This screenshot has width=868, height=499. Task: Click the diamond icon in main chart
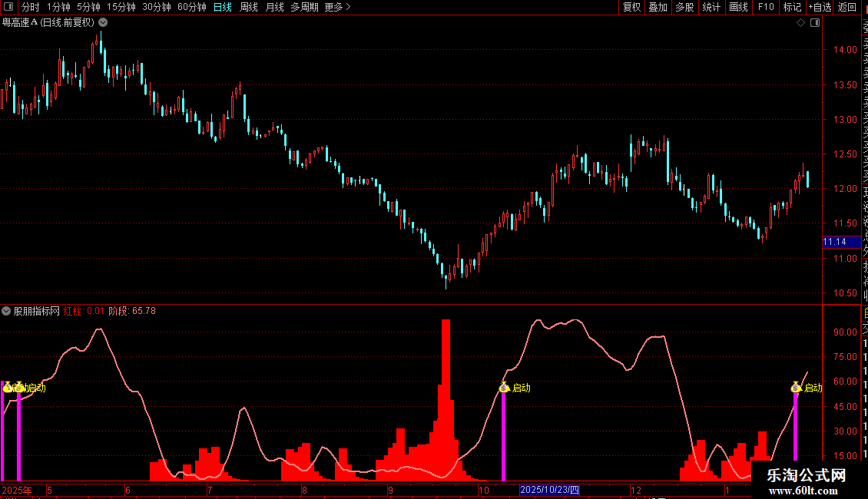point(800,23)
